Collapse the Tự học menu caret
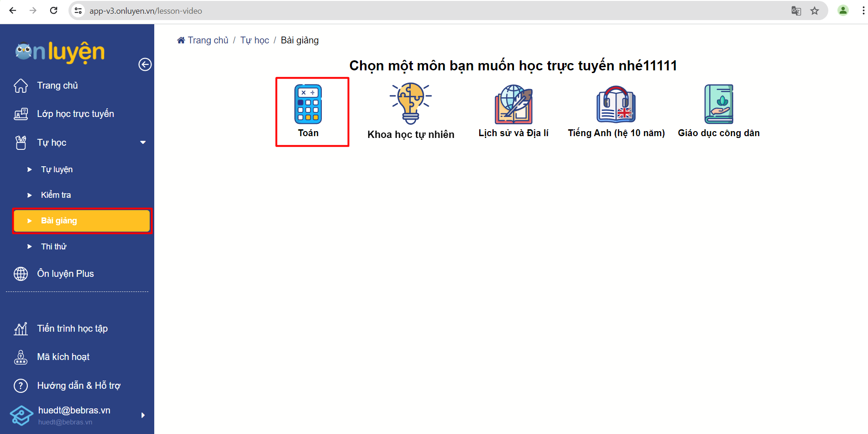Screen dimensions: 868x434 click(x=143, y=143)
